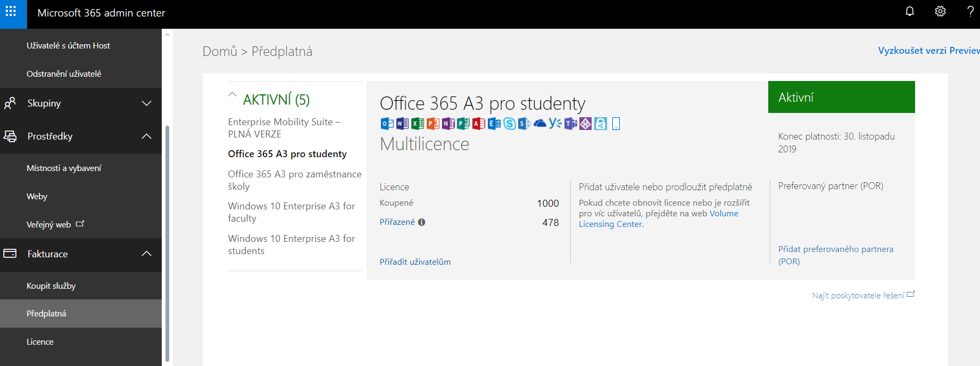Viewport: 980px width, 366px height.
Task: Click the Skype for Business icon
Action: click(509, 124)
